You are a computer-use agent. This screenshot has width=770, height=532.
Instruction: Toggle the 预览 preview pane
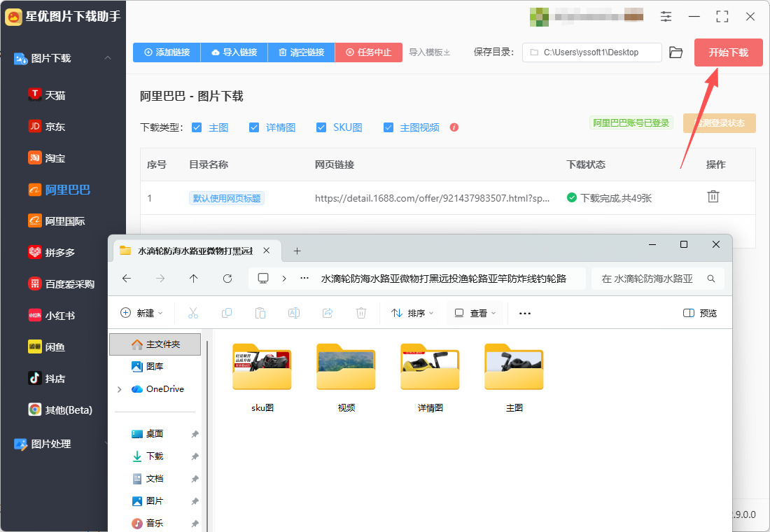pos(700,313)
